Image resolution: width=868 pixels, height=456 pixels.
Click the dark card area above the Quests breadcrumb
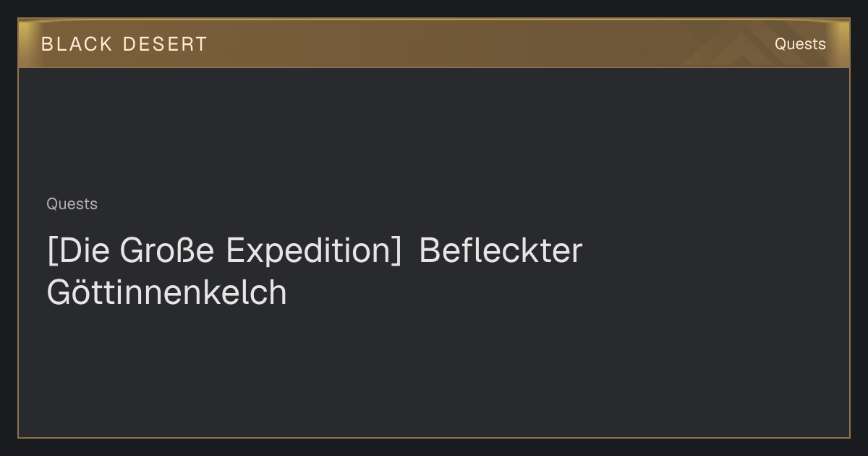pos(434,130)
